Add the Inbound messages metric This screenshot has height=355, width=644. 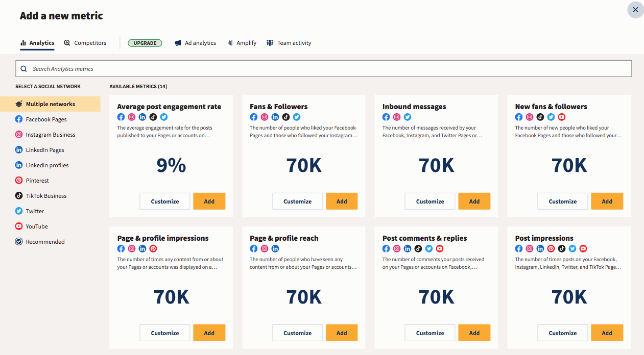click(x=474, y=201)
